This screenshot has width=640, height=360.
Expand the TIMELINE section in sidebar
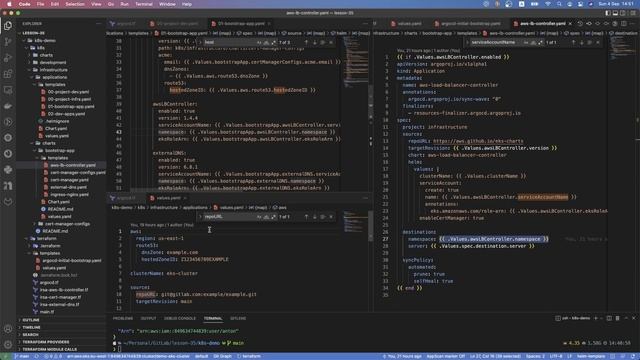click(x=61, y=327)
